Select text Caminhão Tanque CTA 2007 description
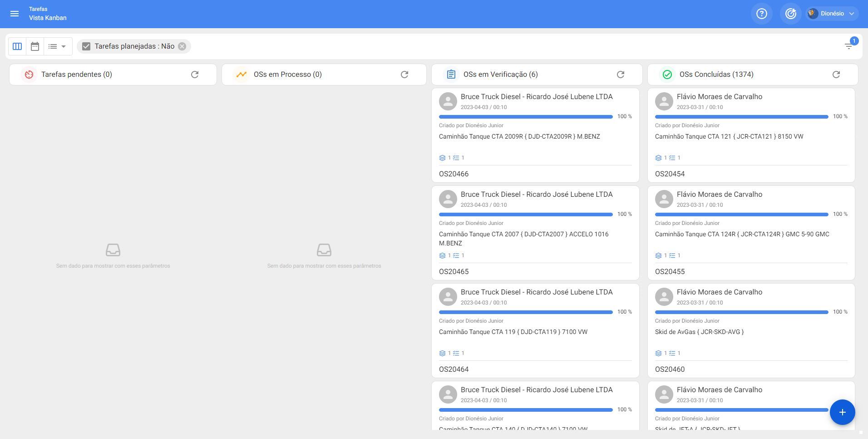The image size is (868, 439). pyautogui.click(x=524, y=239)
